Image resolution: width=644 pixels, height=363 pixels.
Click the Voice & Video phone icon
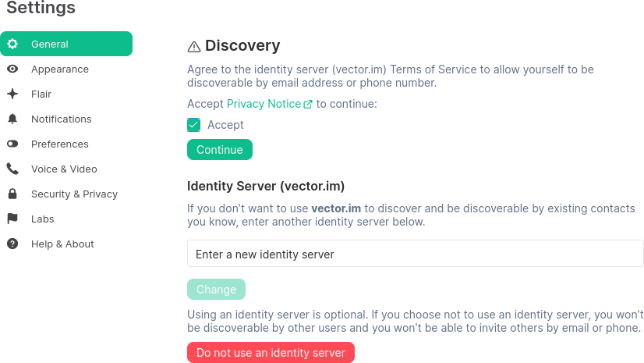click(12, 169)
